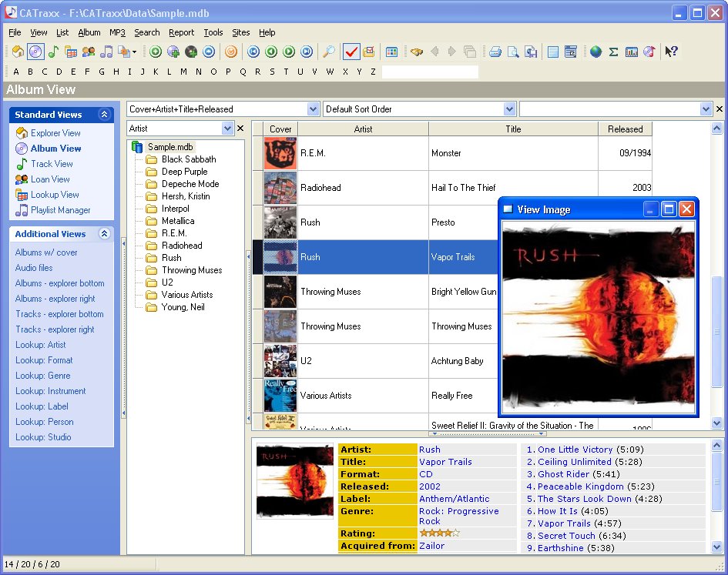Click the magnifying glass search icon
Screen dimensions: 728x575
[x=329, y=52]
